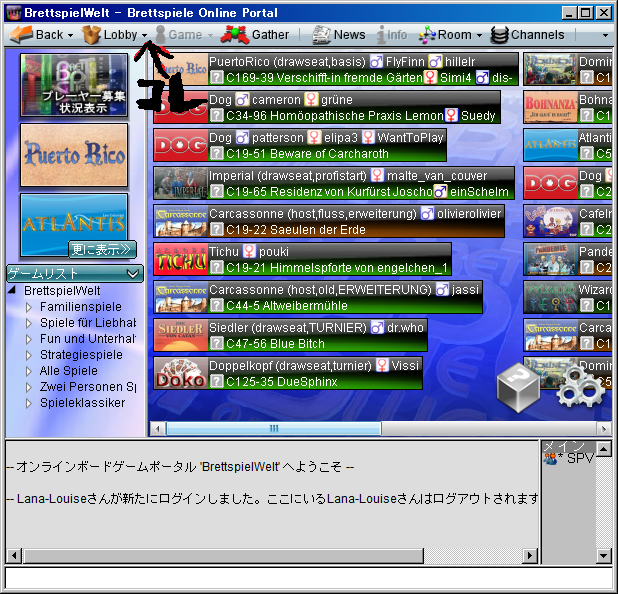The image size is (618, 594).
Task: Expand the Strategiespiele tree node
Action: (x=29, y=355)
